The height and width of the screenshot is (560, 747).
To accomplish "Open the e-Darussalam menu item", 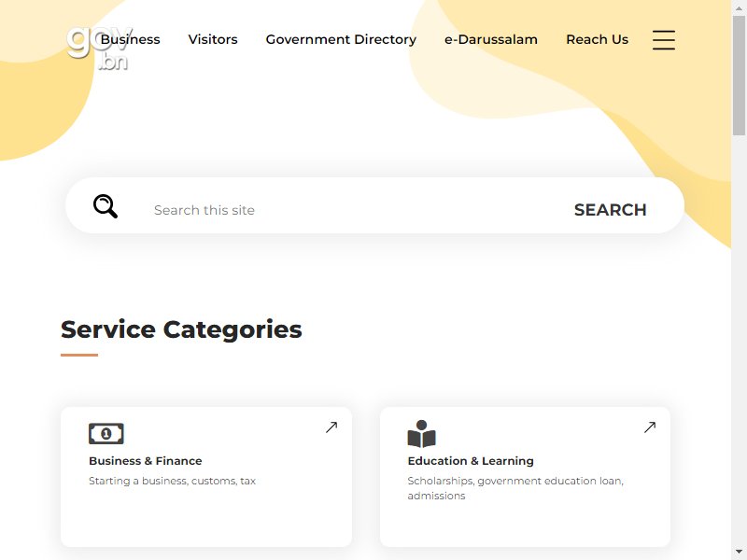I will pos(491,39).
